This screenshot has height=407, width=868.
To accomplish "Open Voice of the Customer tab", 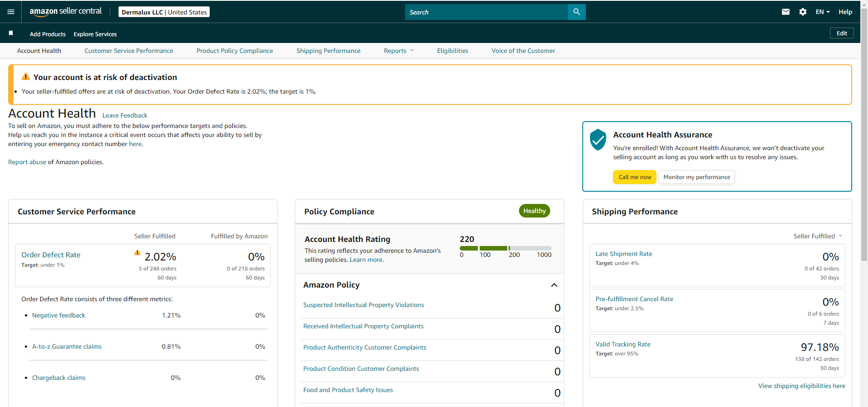I will pyautogui.click(x=524, y=51).
